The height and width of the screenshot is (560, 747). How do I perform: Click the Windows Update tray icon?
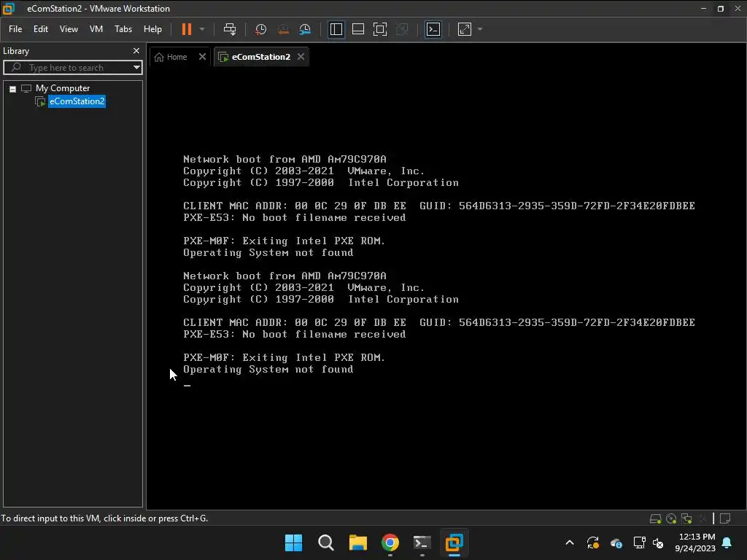point(592,542)
